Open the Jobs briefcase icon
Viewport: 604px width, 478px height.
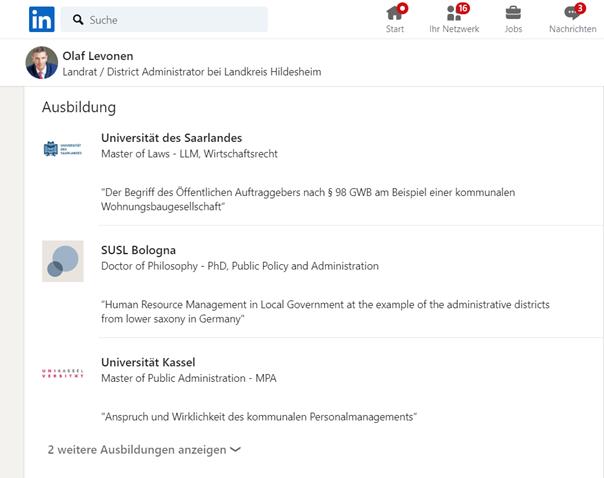coord(513,13)
